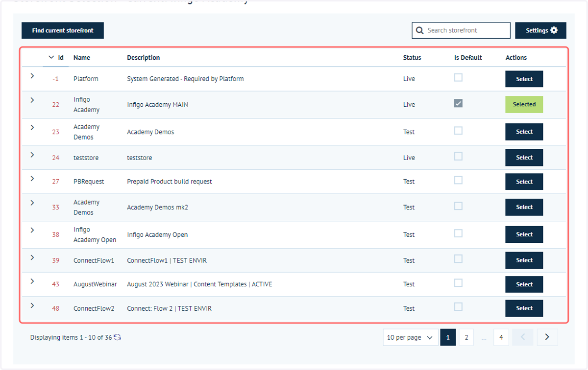The width and height of the screenshot is (588, 370).
Task: Click the Search storefront field
Action: (461, 30)
